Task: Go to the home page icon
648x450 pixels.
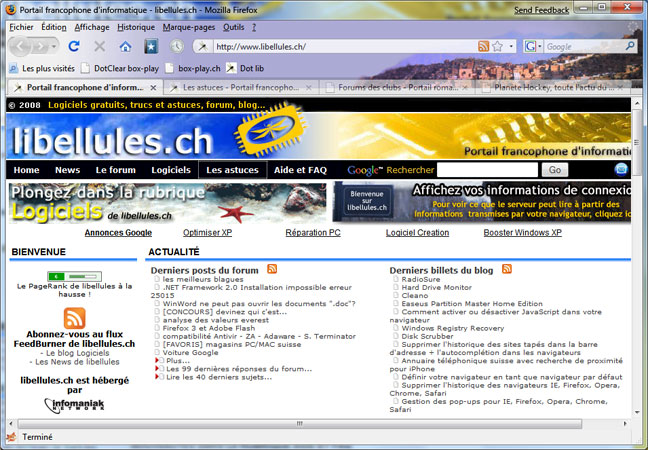Action: (x=125, y=46)
